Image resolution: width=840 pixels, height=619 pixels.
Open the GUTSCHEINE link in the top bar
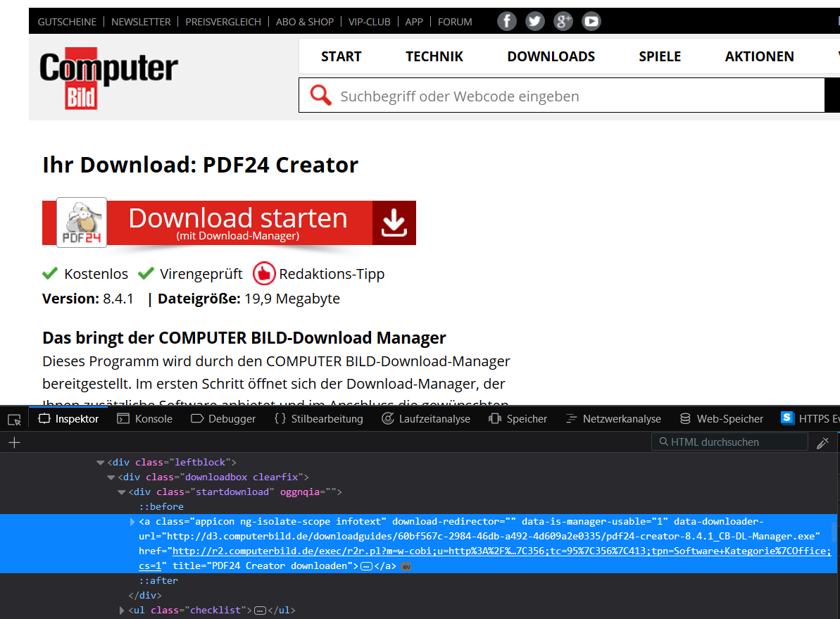click(67, 22)
